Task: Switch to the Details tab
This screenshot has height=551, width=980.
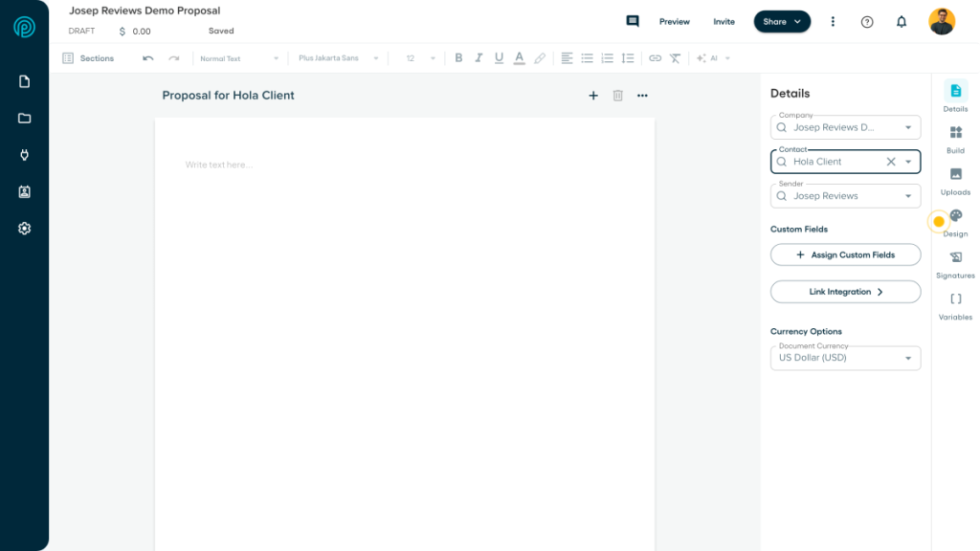Action: pos(955,97)
